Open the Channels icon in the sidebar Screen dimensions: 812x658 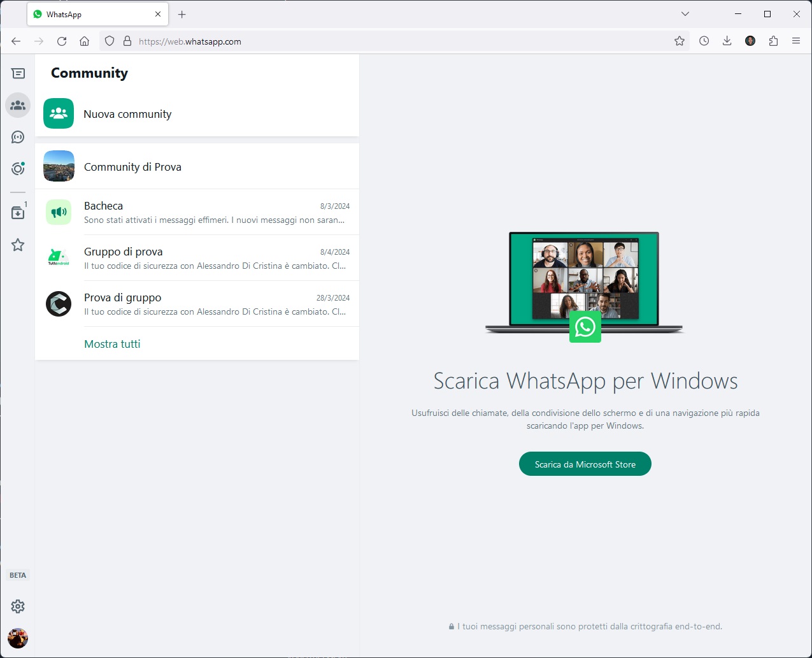pyautogui.click(x=18, y=137)
